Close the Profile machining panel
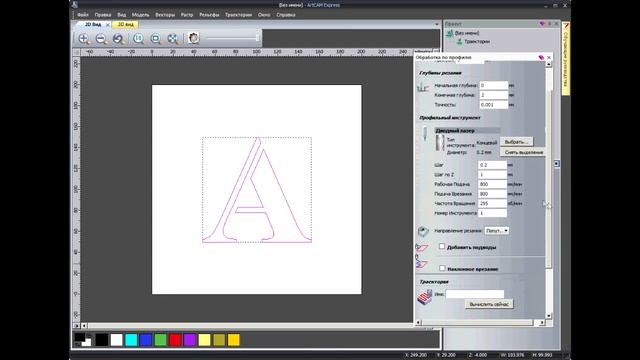The width and height of the screenshot is (640, 360). pyautogui.click(x=549, y=58)
